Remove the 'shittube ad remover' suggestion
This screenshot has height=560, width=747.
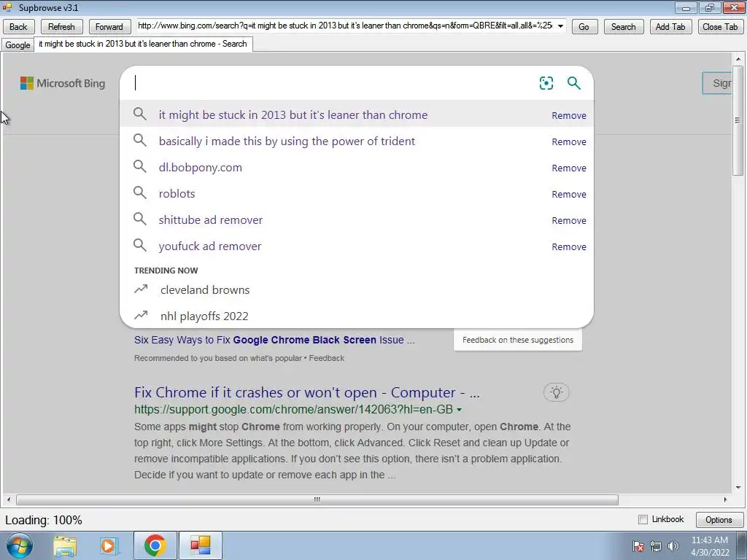(x=569, y=220)
